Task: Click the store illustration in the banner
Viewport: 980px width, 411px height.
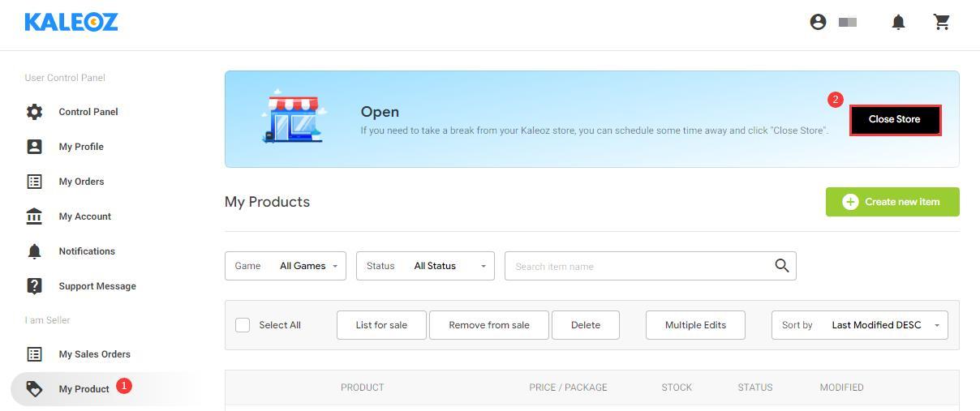Action: click(x=293, y=117)
